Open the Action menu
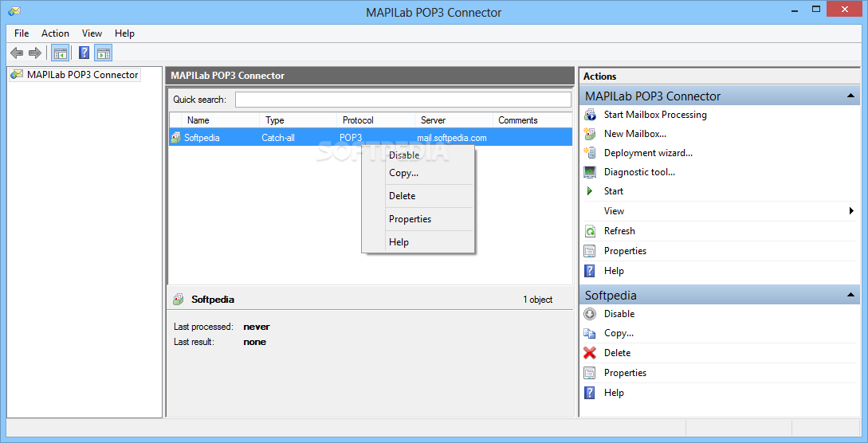The image size is (868, 443). point(55,33)
